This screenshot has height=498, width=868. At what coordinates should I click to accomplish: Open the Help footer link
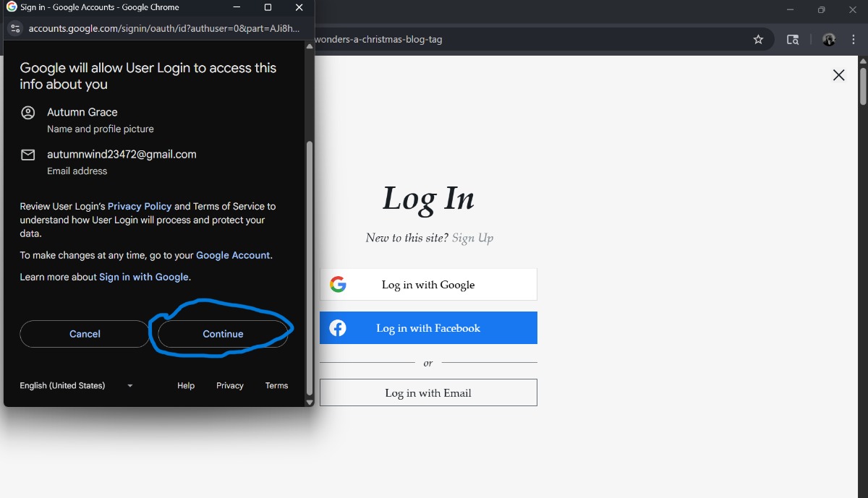186,386
